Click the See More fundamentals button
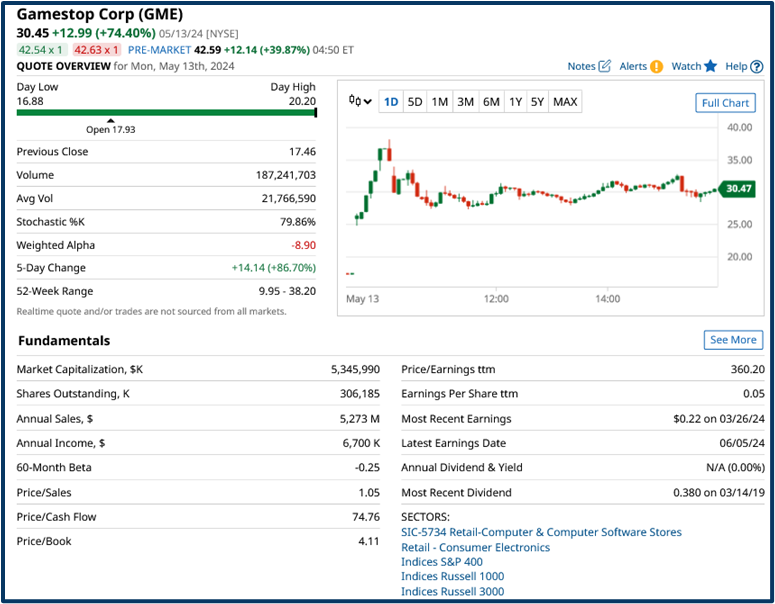Screen dimensions: 775x604 coord(733,340)
